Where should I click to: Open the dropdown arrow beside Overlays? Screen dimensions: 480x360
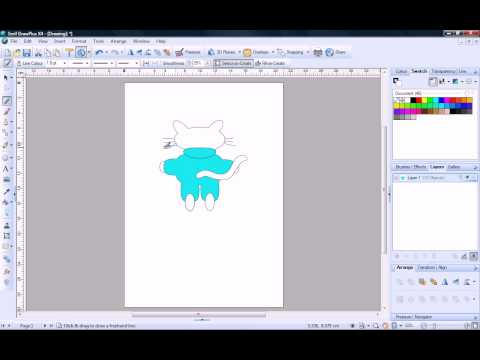(x=273, y=52)
